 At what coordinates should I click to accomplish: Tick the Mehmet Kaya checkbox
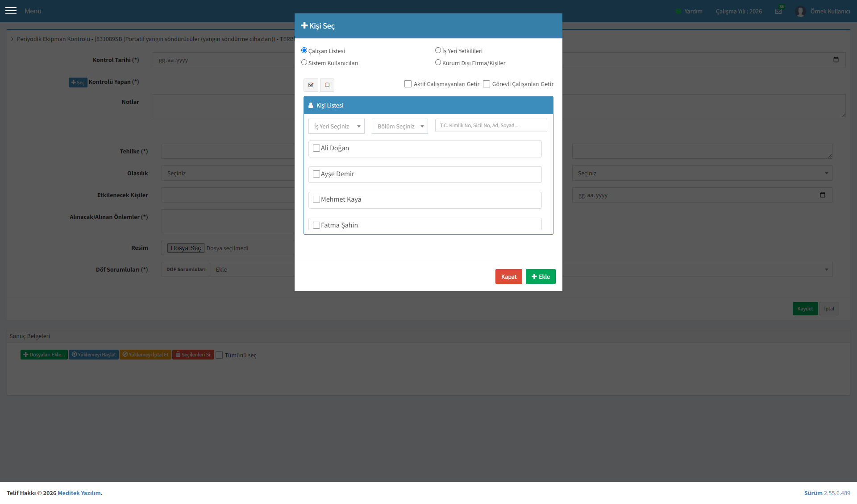pos(316,199)
